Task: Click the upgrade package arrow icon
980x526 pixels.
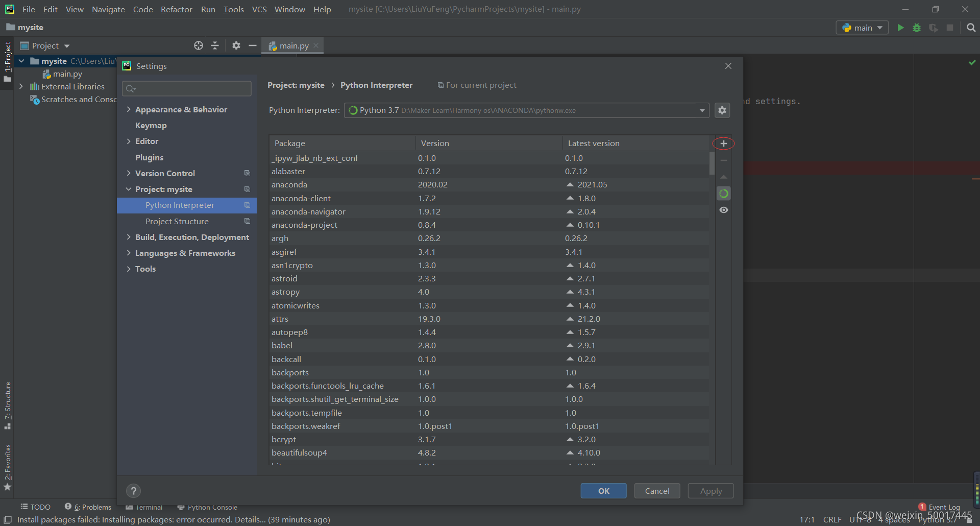Action: 723,177
